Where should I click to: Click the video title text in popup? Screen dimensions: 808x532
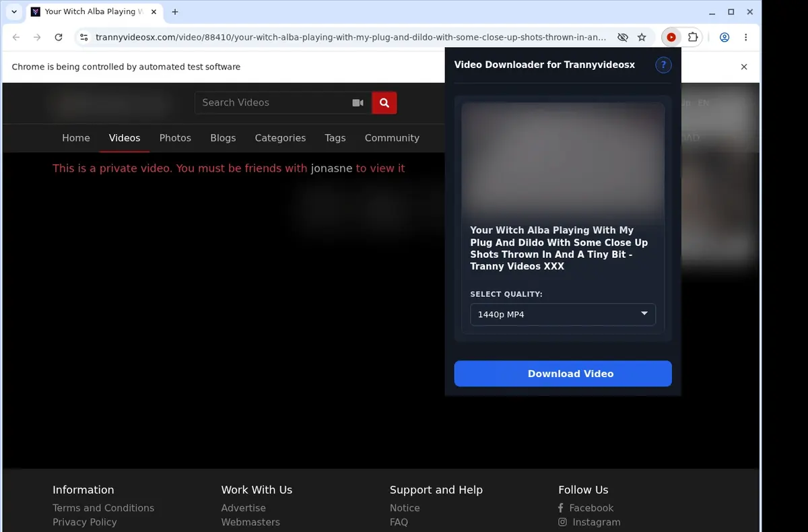[x=559, y=248]
